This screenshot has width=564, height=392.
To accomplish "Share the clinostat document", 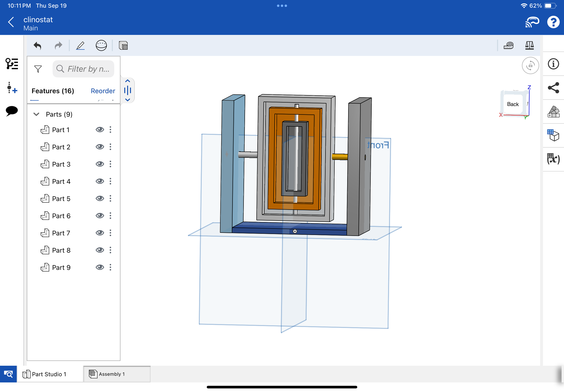I will point(553,88).
